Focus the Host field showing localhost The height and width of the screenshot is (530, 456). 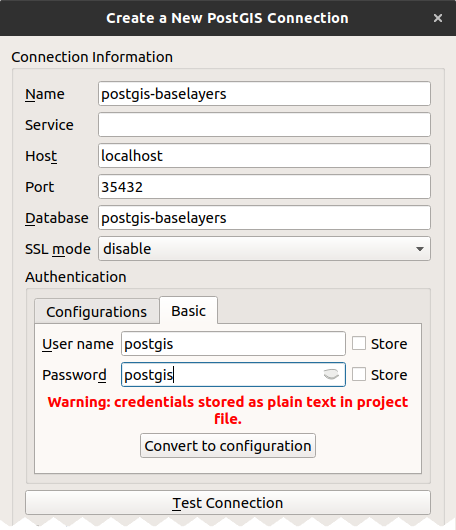[264, 155]
